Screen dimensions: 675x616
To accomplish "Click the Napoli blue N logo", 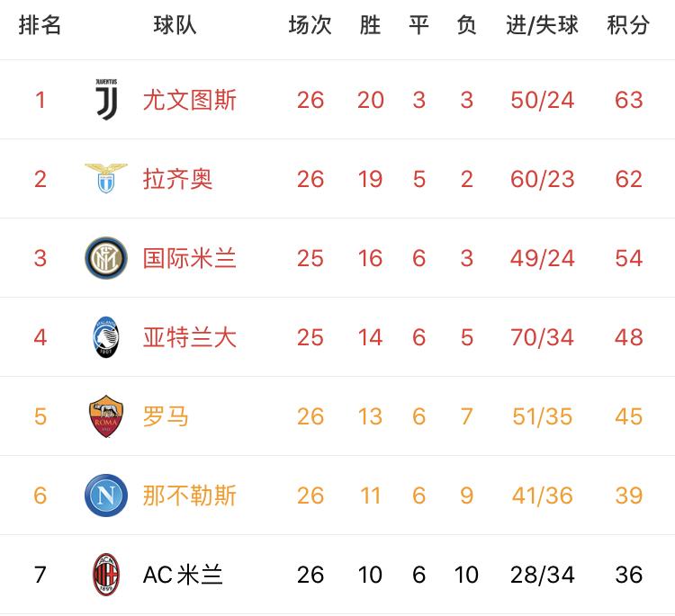I will click(x=106, y=495).
